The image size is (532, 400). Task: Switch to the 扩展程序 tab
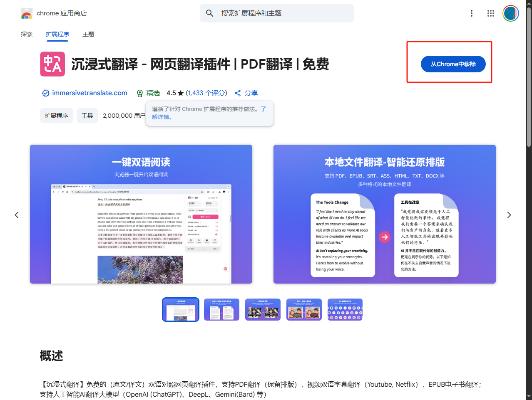(x=57, y=34)
